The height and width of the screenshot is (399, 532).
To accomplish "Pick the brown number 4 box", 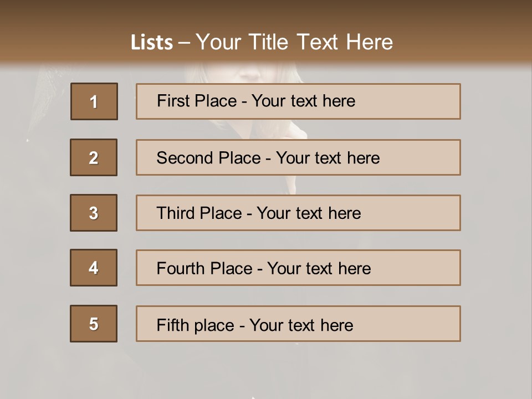I will coord(94,268).
